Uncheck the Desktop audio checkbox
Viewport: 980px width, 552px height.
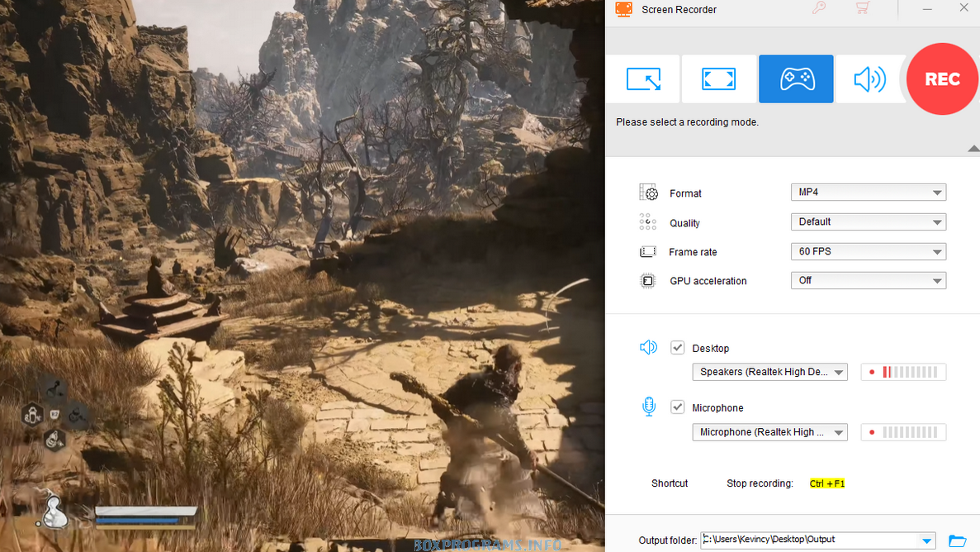coord(678,347)
